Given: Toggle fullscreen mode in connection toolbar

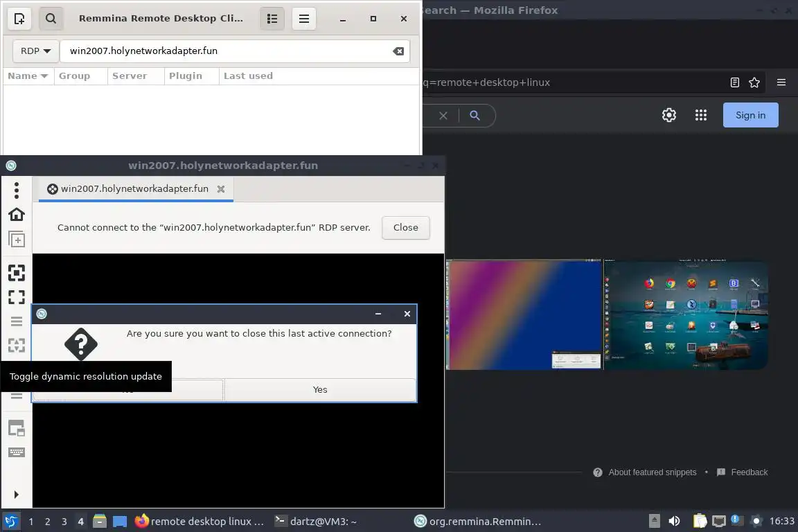Looking at the screenshot, I should coord(17,297).
